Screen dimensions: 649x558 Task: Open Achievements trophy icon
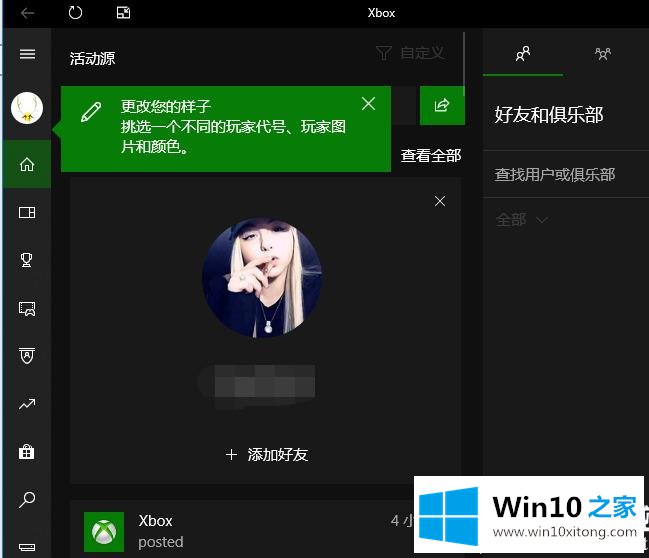[x=26, y=260]
